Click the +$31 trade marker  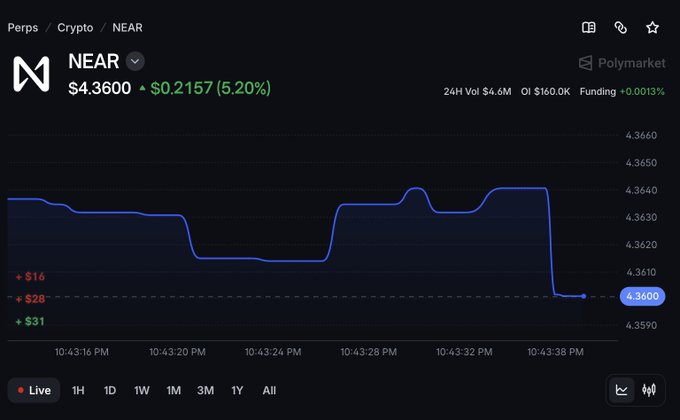pos(30,322)
